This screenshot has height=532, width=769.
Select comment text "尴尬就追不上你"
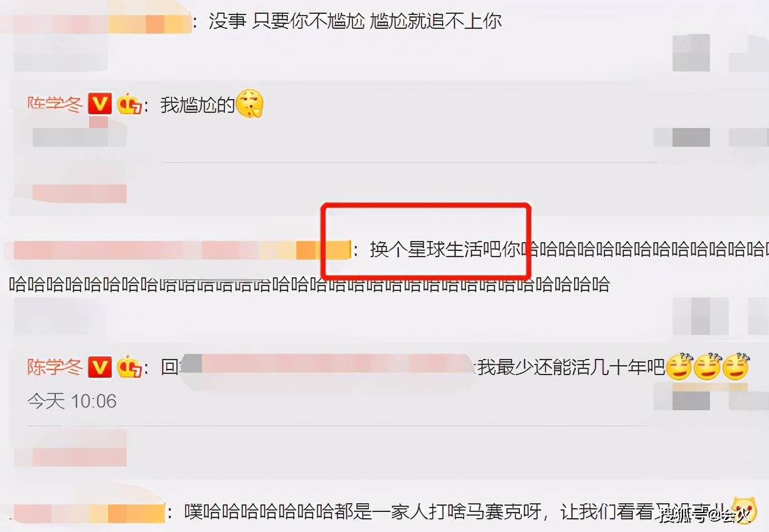pos(437,21)
